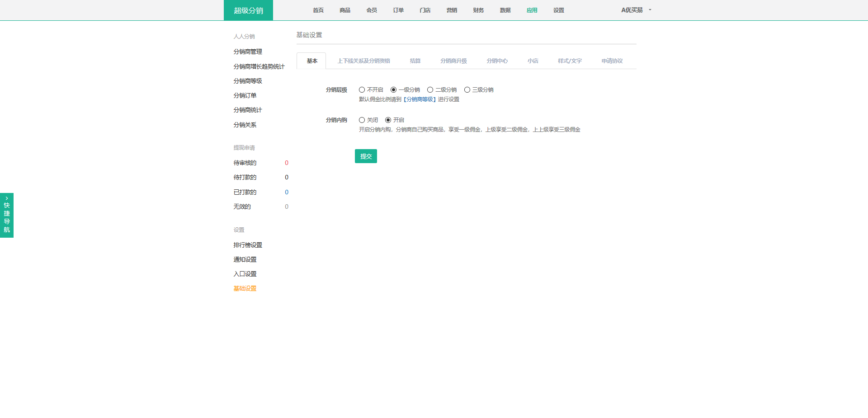Image resolution: width=868 pixels, height=418 pixels.
Task: Choose the 二级分销 radio button
Action: (430, 90)
